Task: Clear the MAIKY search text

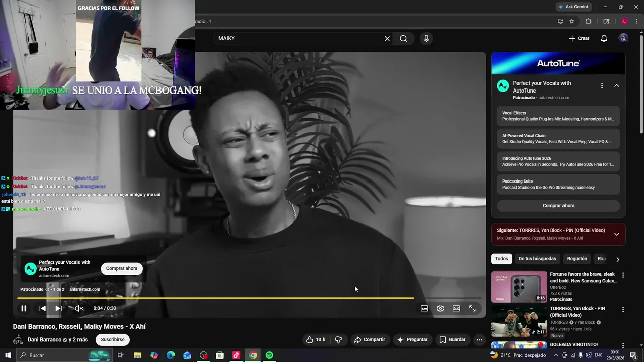Action: pyautogui.click(x=387, y=38)
